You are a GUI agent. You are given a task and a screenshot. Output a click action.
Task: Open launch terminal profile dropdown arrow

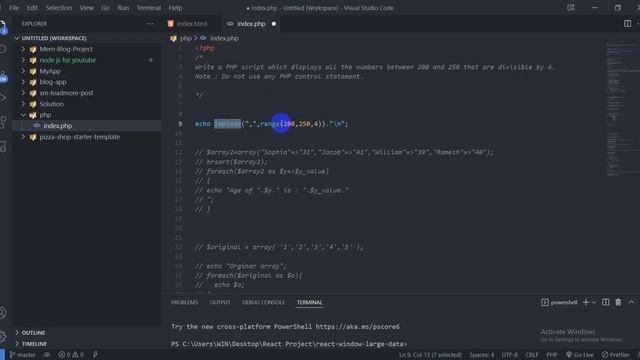click(x=594, y=302)
